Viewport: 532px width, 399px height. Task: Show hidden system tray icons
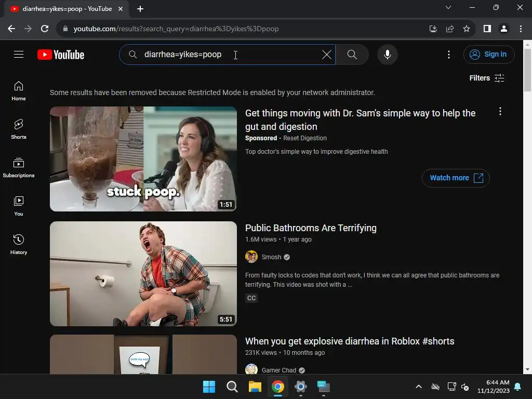(419, 387)
